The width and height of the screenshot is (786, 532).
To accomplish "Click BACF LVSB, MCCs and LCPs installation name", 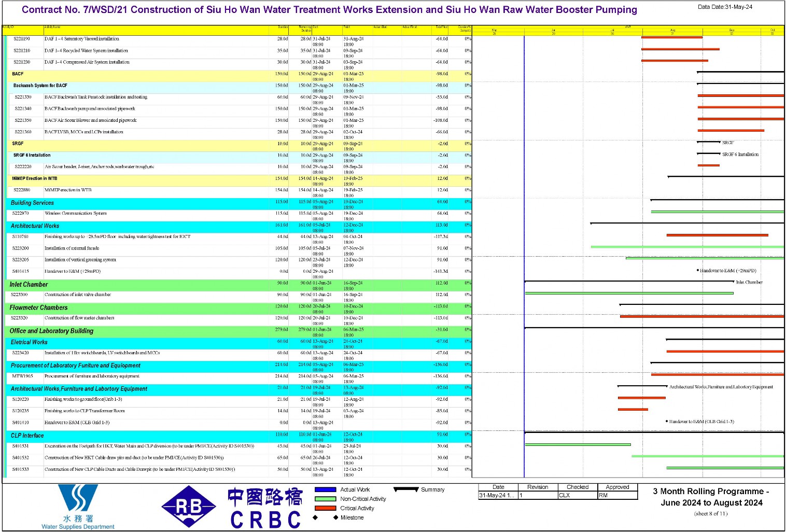I will (84, 132).
